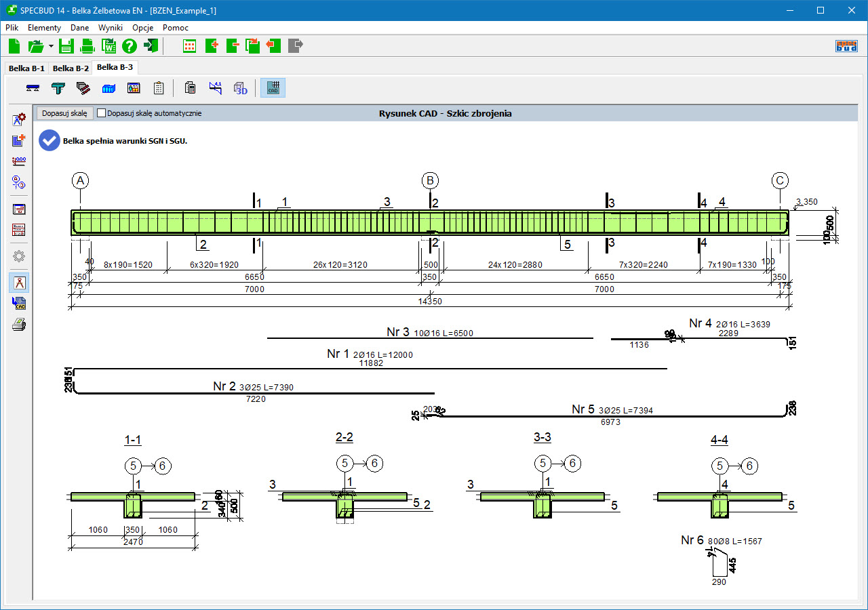Open the help question mark icon

tap(130, 46)
